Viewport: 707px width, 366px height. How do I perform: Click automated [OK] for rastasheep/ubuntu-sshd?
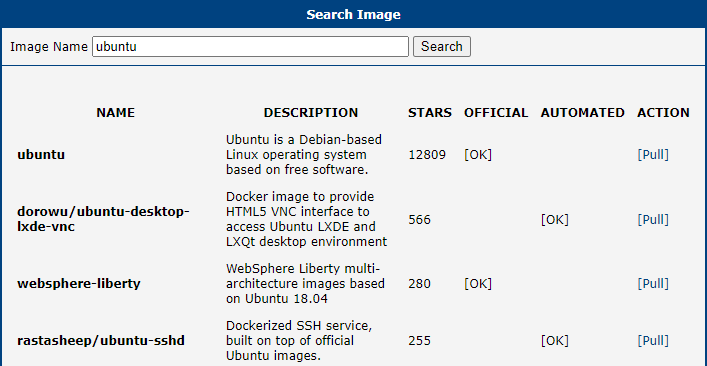[555, 341]
